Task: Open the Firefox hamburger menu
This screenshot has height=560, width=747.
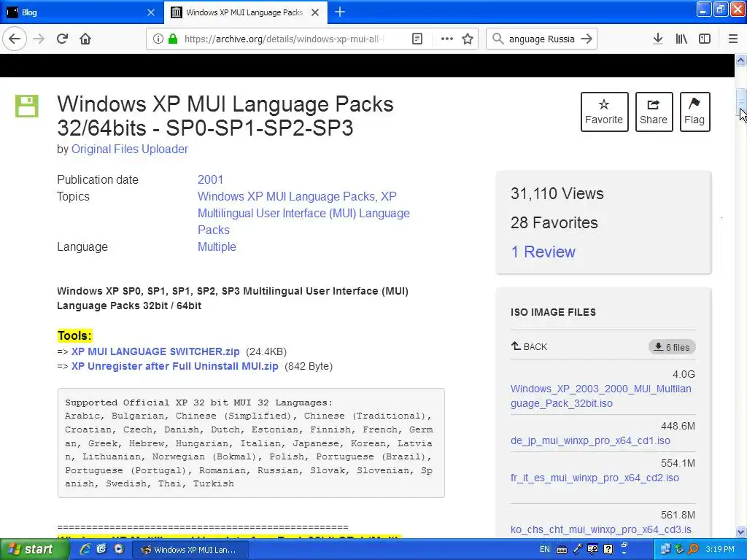Action: (x=733, y=39)
